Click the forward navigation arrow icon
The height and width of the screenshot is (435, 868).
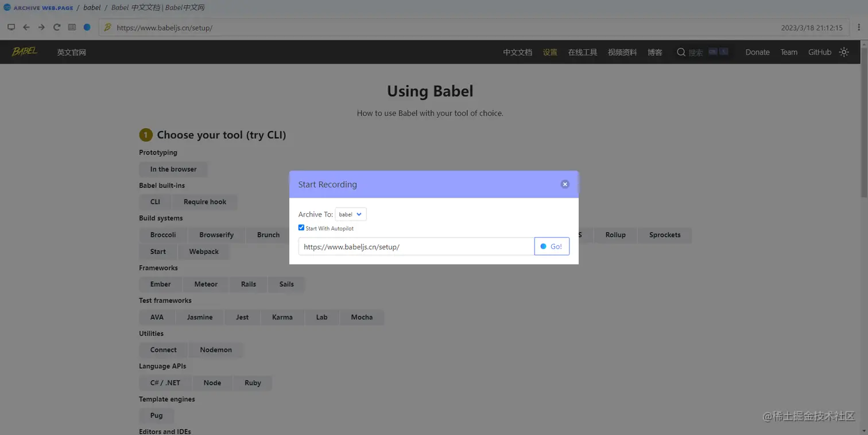[41, 27]
